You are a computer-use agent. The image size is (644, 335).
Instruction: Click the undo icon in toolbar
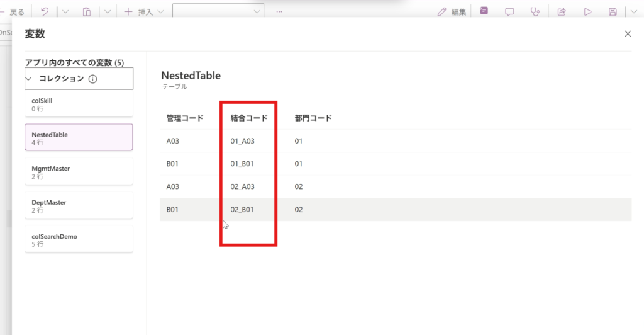[x=44, y=11]
